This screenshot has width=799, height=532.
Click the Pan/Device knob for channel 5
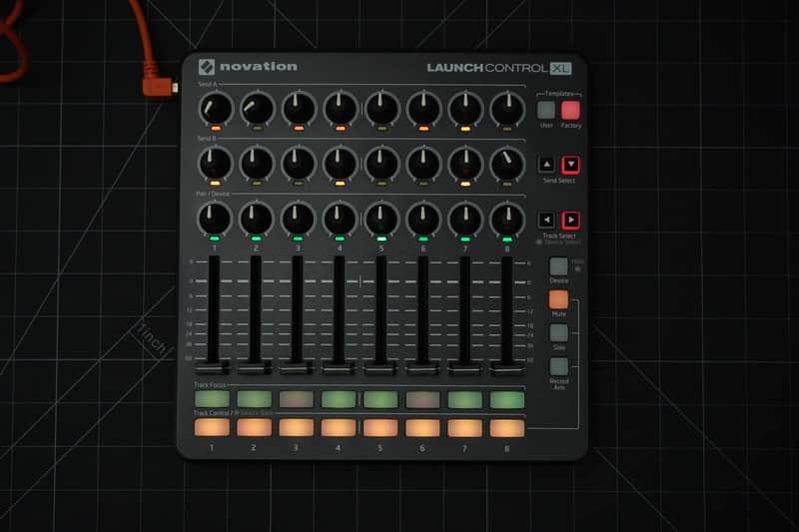coord(382,219)
